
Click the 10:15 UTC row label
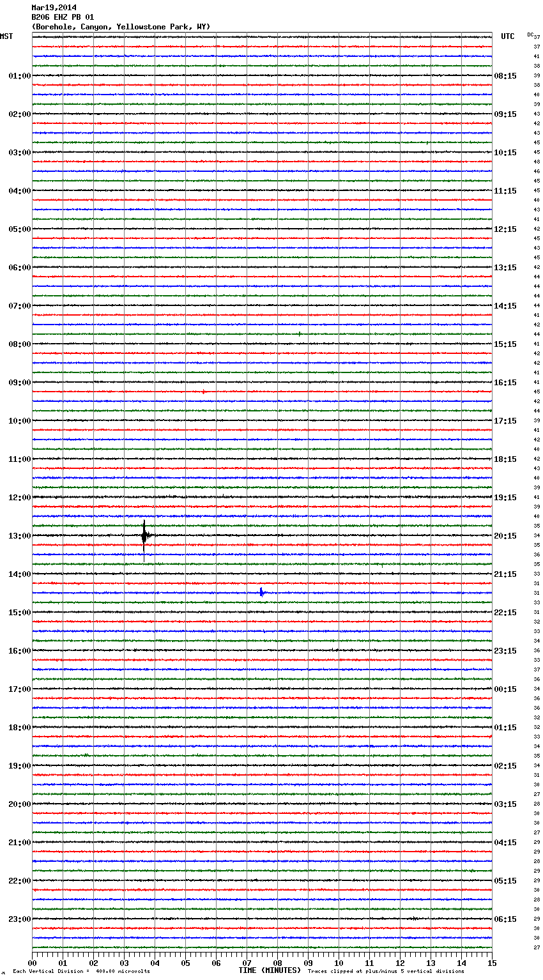pos(505,153)
